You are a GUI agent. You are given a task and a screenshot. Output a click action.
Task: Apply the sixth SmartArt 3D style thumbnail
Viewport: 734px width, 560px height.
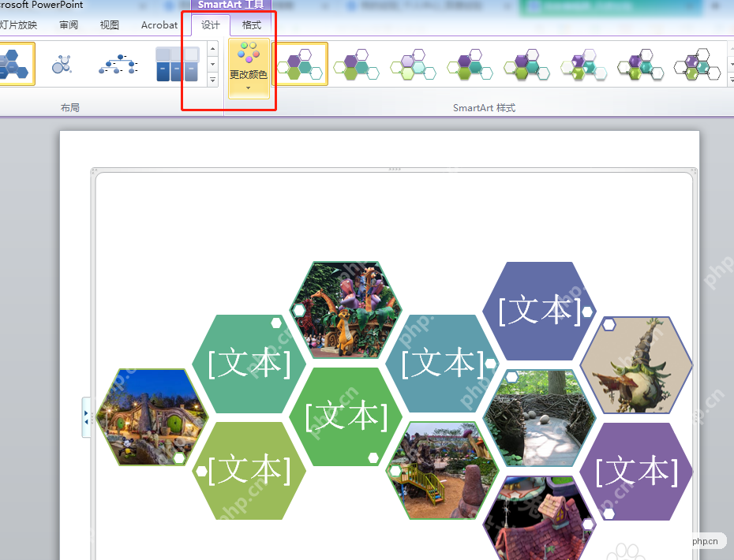point(583,64)
